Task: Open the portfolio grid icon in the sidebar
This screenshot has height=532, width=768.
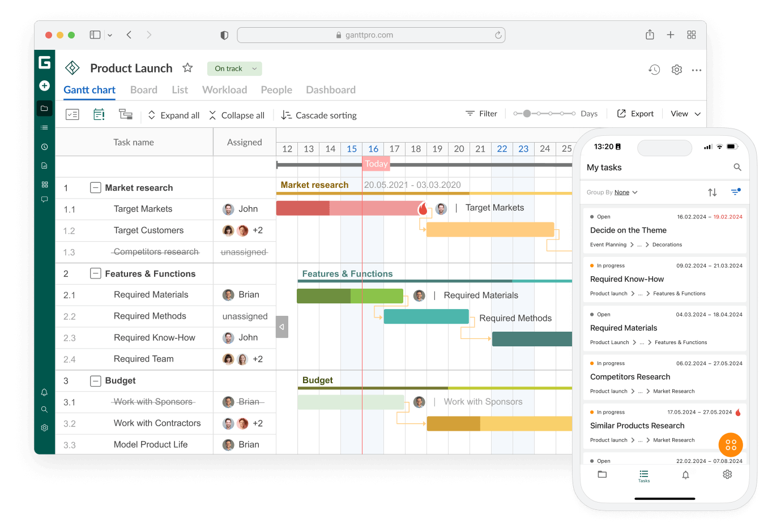Action: pyautogui.click(x=44, y=183)
